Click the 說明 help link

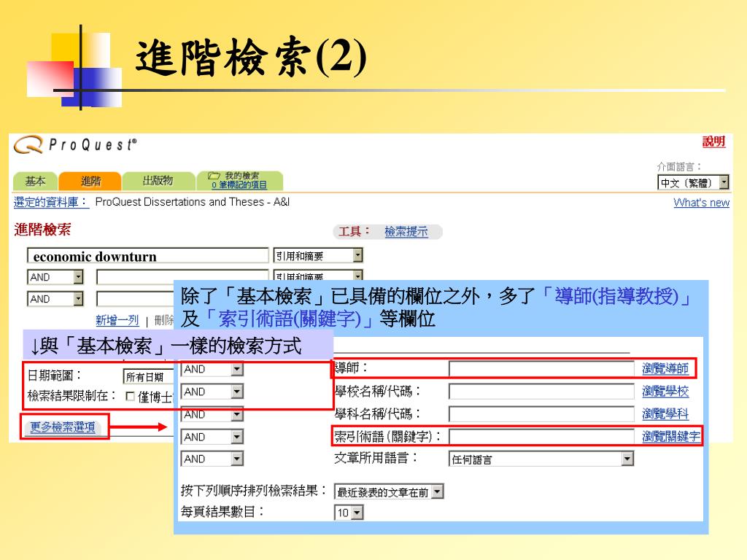click(x=713, y=141)
